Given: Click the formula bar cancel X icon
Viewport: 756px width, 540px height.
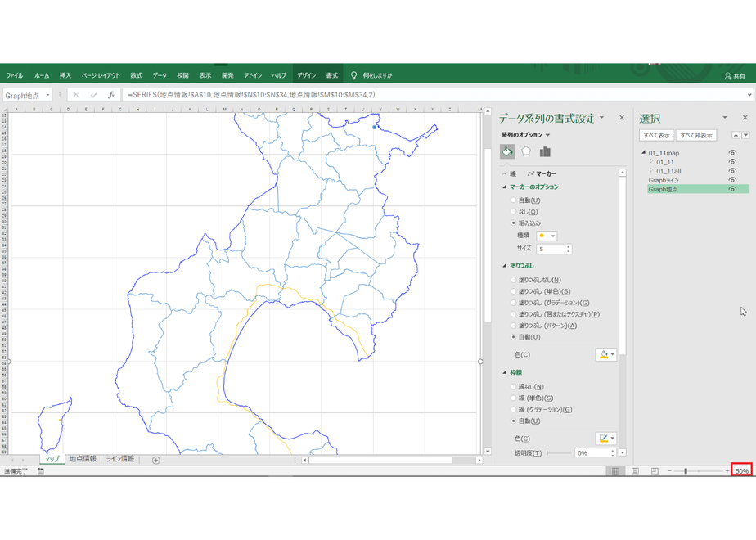Looking at the screenshot, I should pos(76,95).
